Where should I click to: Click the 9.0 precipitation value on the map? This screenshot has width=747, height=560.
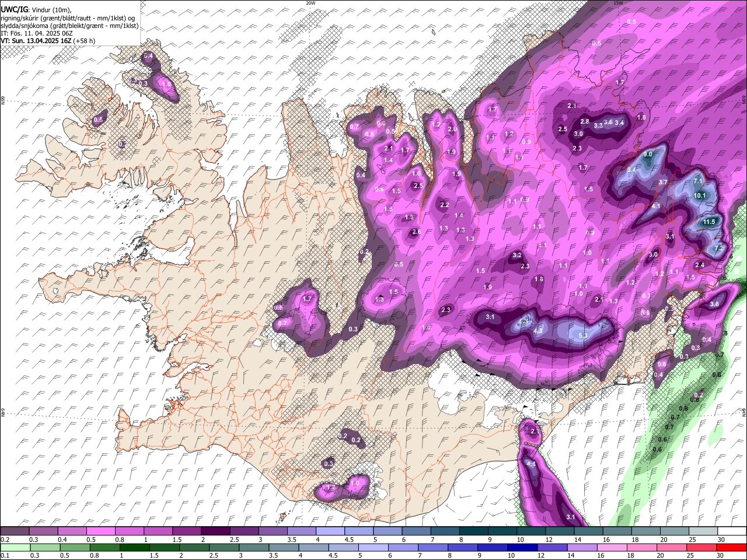click(x=648, y=154)
